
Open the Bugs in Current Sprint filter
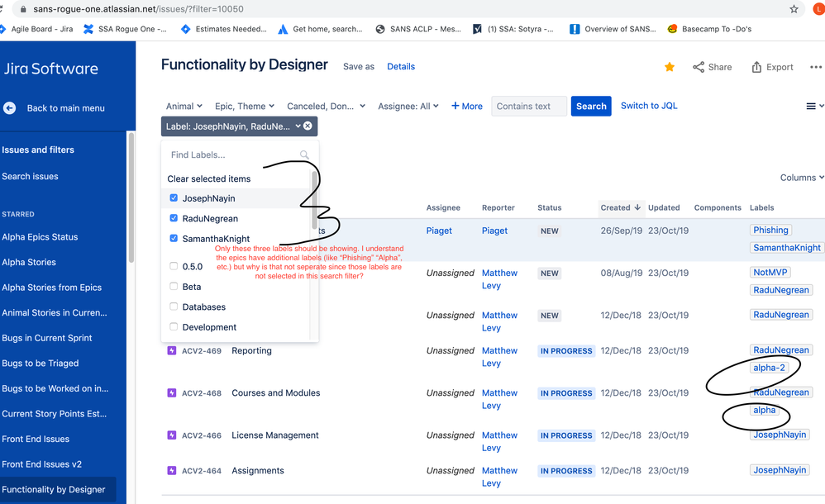point(47,338)
